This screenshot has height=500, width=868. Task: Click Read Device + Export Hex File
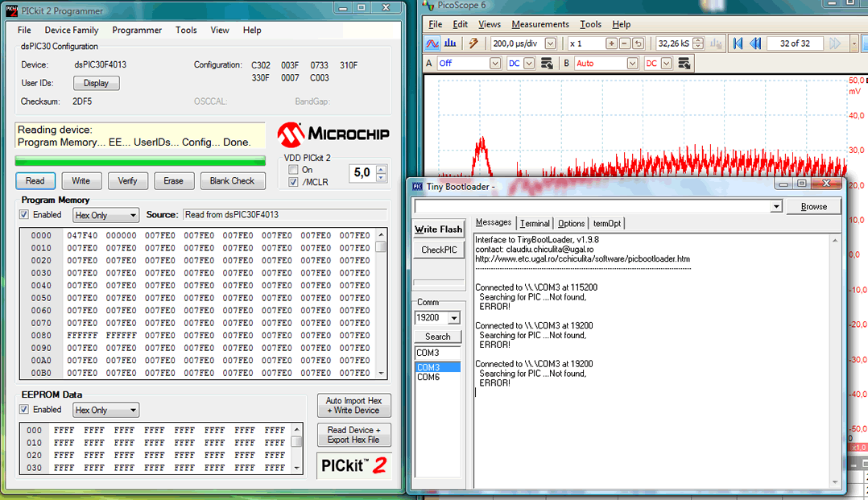tap(353, 435)
